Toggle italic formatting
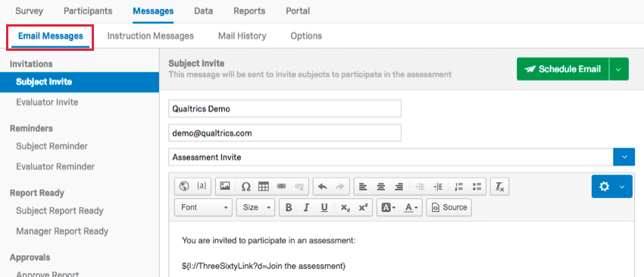Screen dimensions: 644x277 point(306,207)
